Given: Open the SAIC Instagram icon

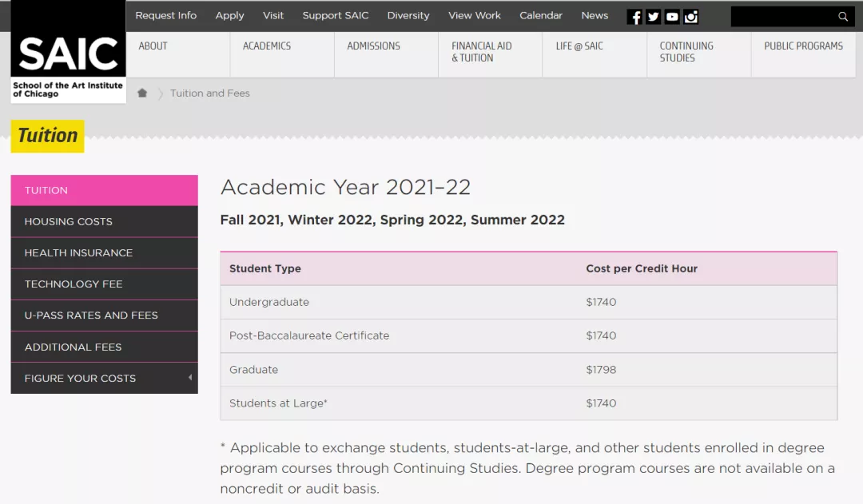Looking at the screenshot, I should [690, 17].
